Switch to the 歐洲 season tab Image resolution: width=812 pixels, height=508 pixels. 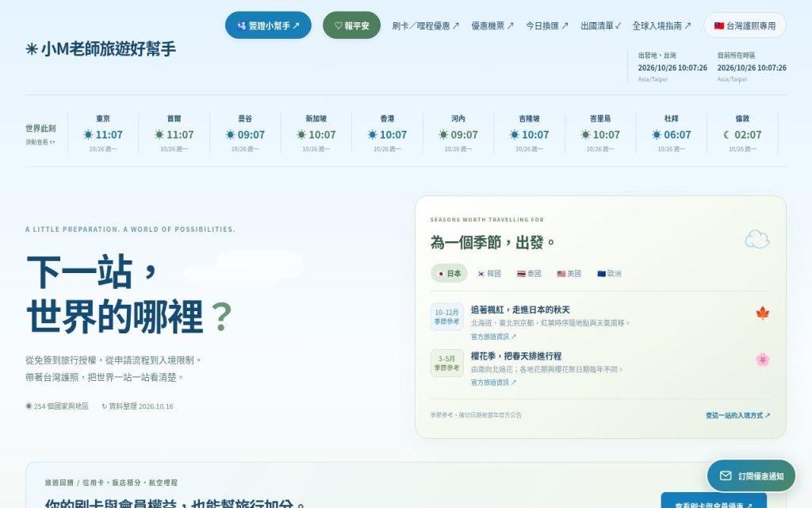609,273
